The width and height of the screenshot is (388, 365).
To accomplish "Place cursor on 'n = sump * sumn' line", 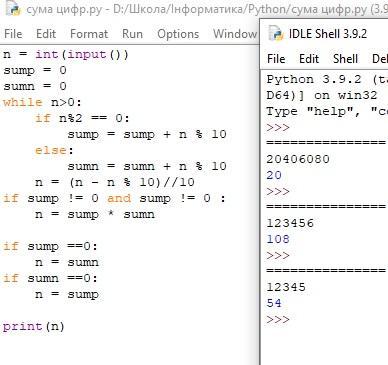I will point(95,214).
